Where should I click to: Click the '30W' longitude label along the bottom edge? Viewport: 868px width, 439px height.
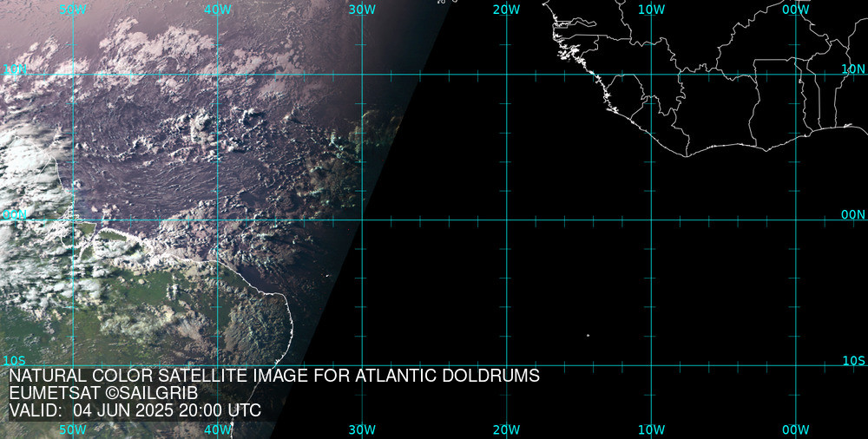click(362, 430)
